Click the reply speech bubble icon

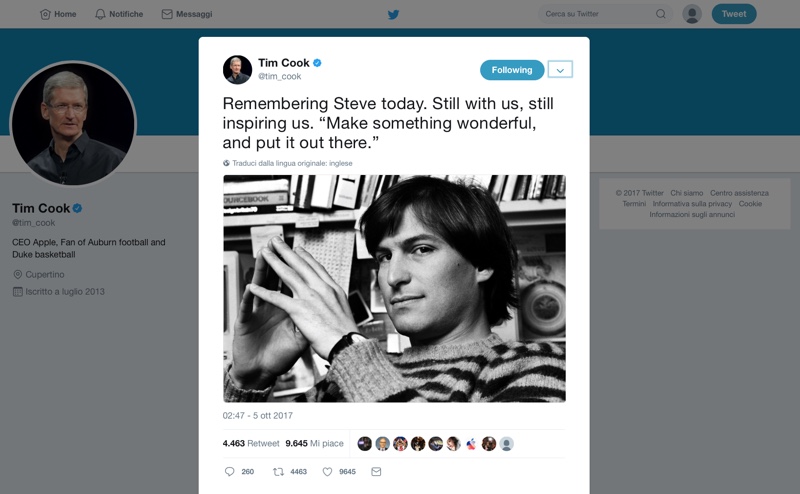pos(229,471)
